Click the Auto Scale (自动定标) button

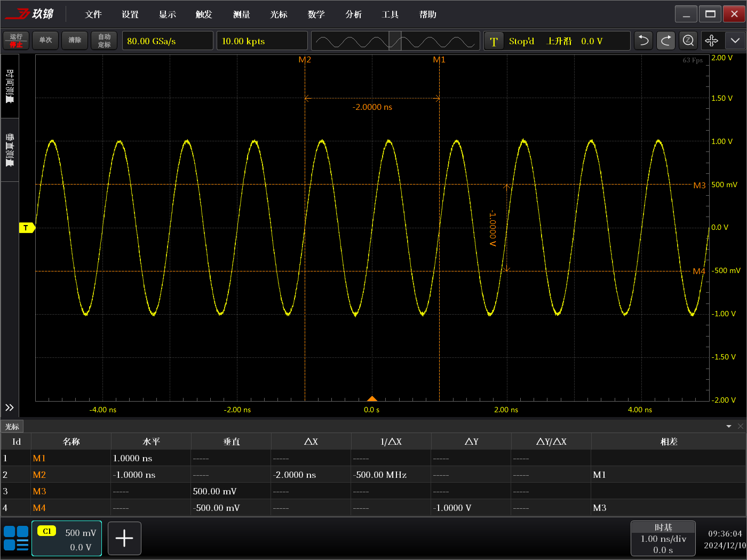(104, 41)
